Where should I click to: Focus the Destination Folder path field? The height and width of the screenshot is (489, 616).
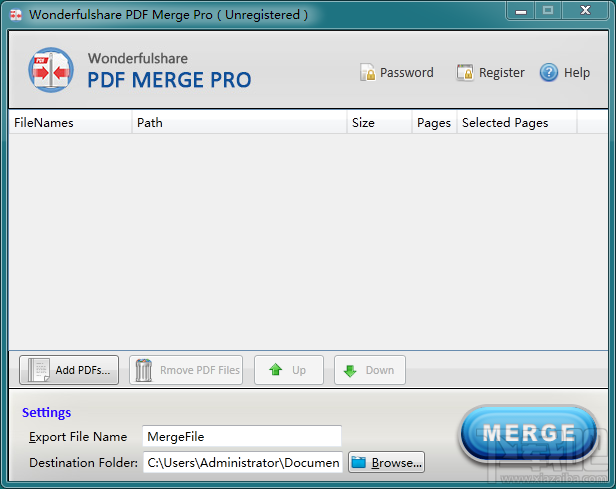click(243, 462)
